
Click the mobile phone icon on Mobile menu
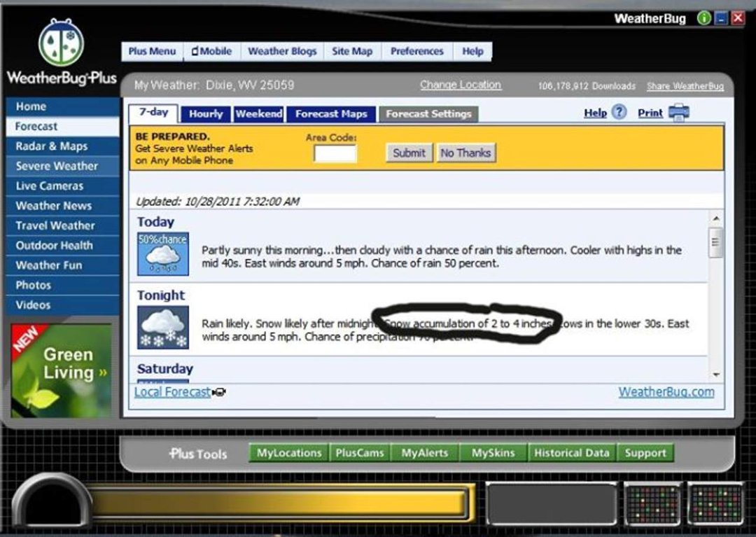point(195,51)
